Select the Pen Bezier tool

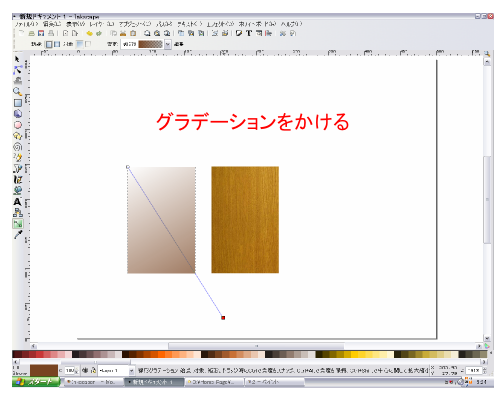tap(18, 168)
